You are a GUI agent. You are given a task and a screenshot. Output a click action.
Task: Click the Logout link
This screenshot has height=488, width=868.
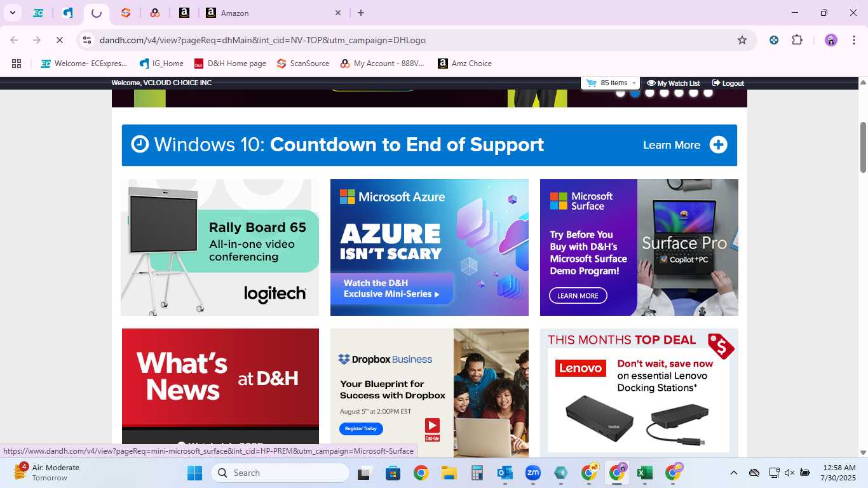[x=728, y=83]
